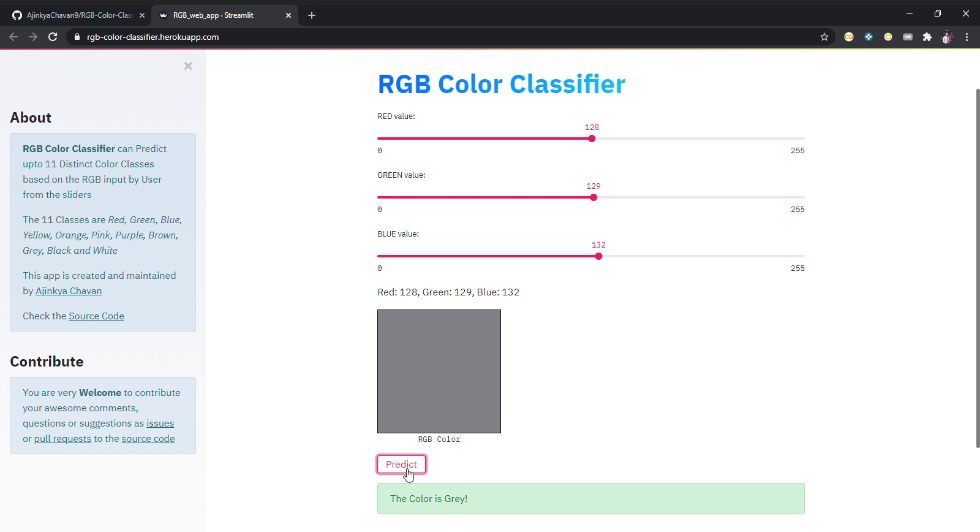Click the first yellow extension icon
Image resolution: width=980 pixels, height=532 pixels.
849,37
